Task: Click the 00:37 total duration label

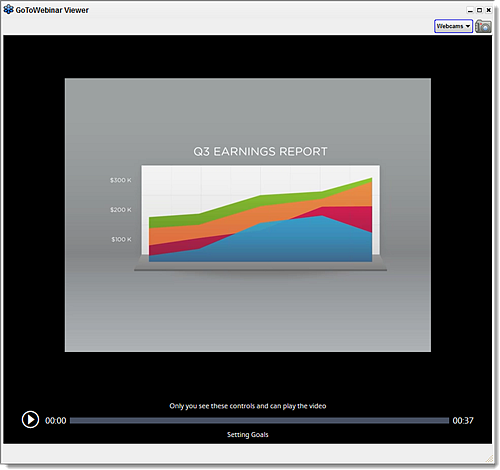Action: (463, 421)
